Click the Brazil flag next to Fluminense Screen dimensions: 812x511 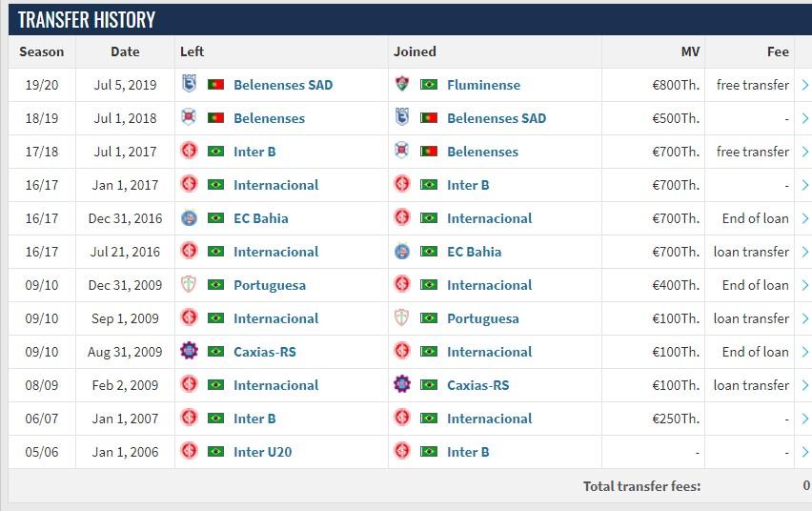429,85
